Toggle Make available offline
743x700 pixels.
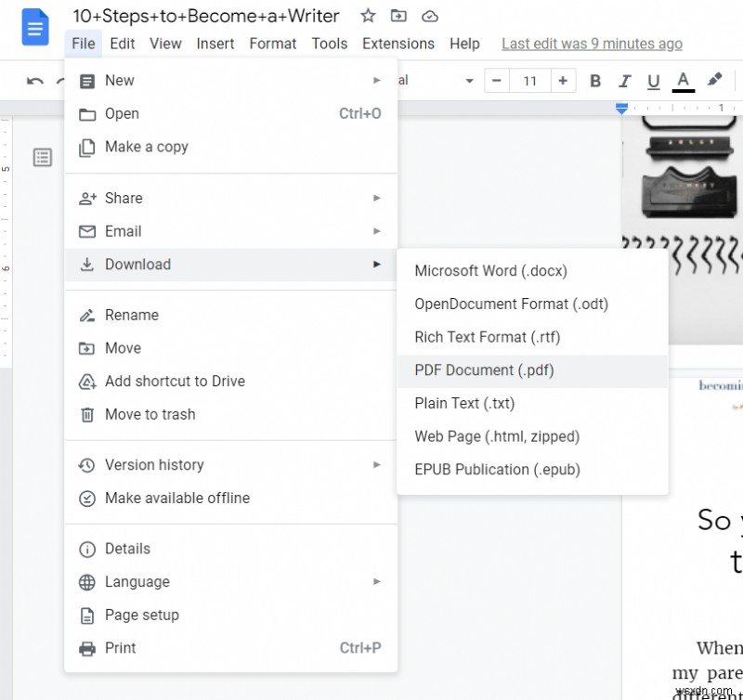176,498
